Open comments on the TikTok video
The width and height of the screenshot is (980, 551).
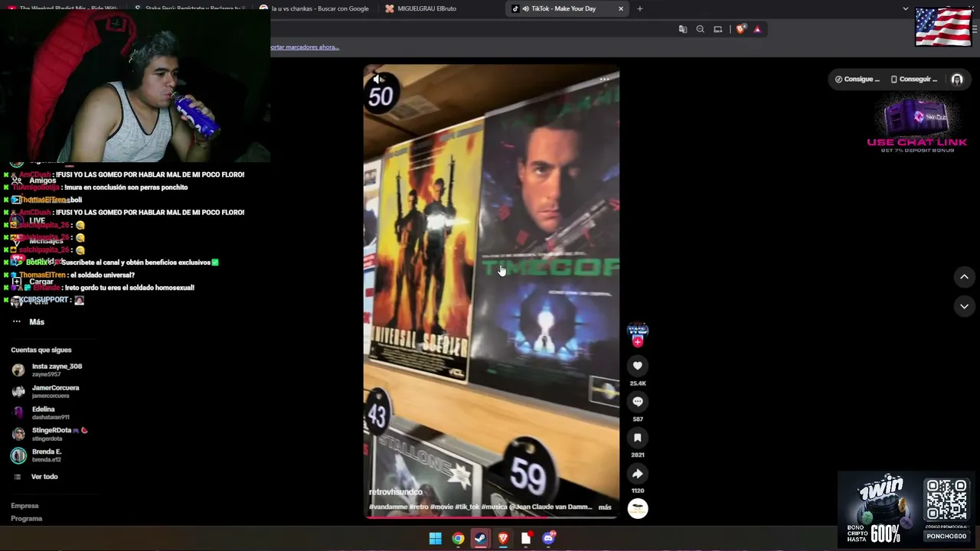(637, 402)
